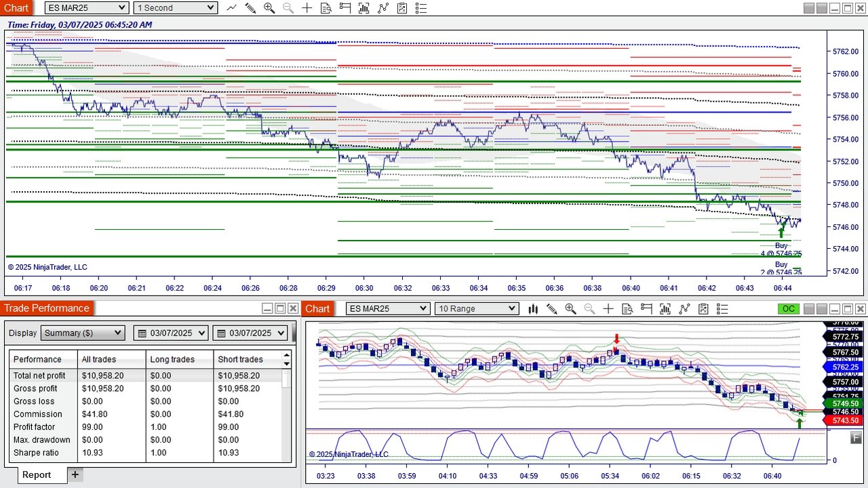The height and width of the screenshot is (488, 868).
Task: Select the Trade Performance tab
Action: 47,308
